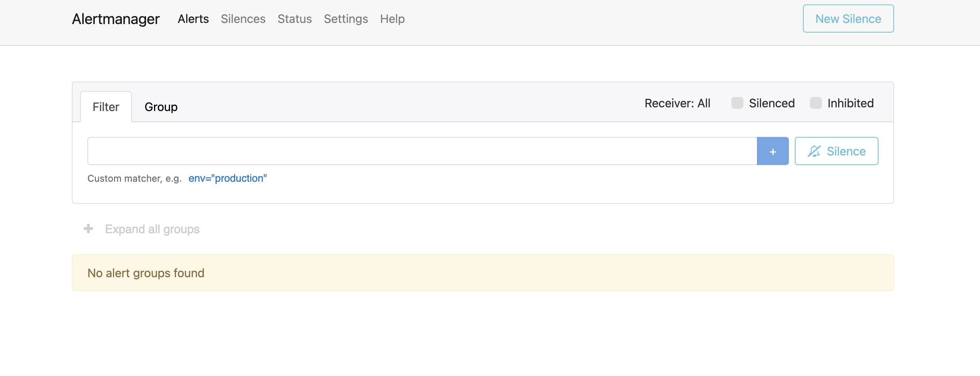980x376 pixels.
Task: Open the Status page
Action: pos(294,19)
